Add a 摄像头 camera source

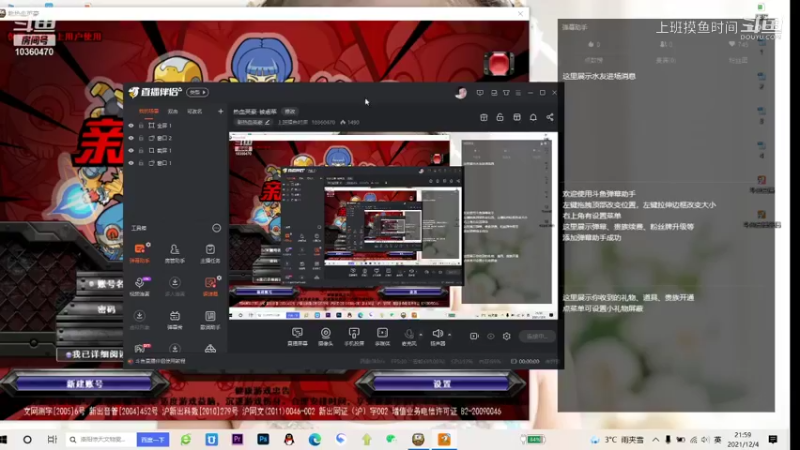tap(326, 337)
